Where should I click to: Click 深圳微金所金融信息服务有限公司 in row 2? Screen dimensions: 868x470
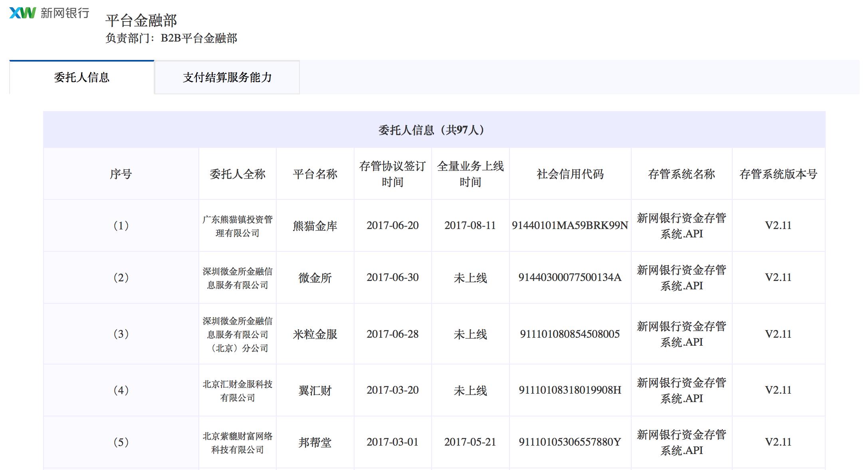238,278
